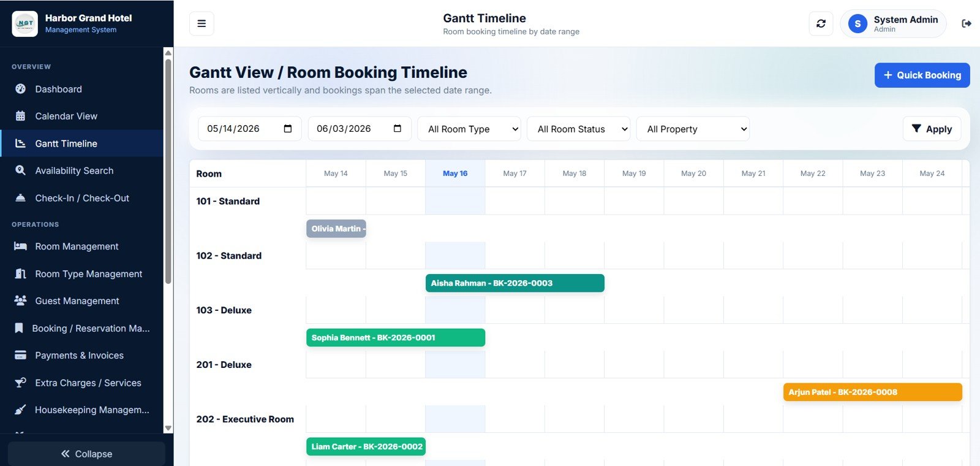Click the Gantt Timeline chart icon
Screen dimensions: 980x466
pos(20,143)
